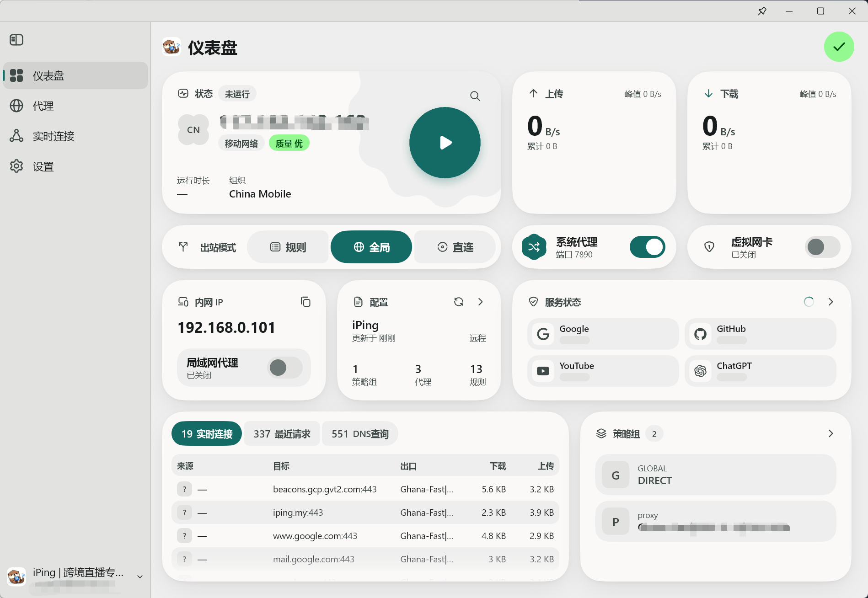The width and height of the screenshot is (868, 598).
Task: Open the GLOBAL DIRECT policy group
Action: point(715,475)
